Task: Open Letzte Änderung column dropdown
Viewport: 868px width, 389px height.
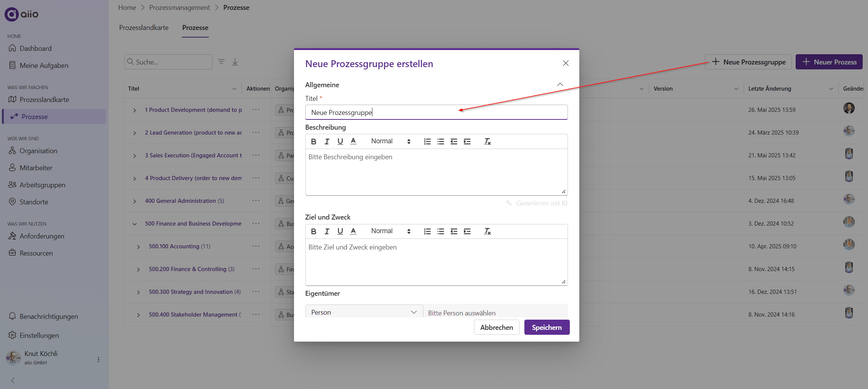Action: point(831,89)
